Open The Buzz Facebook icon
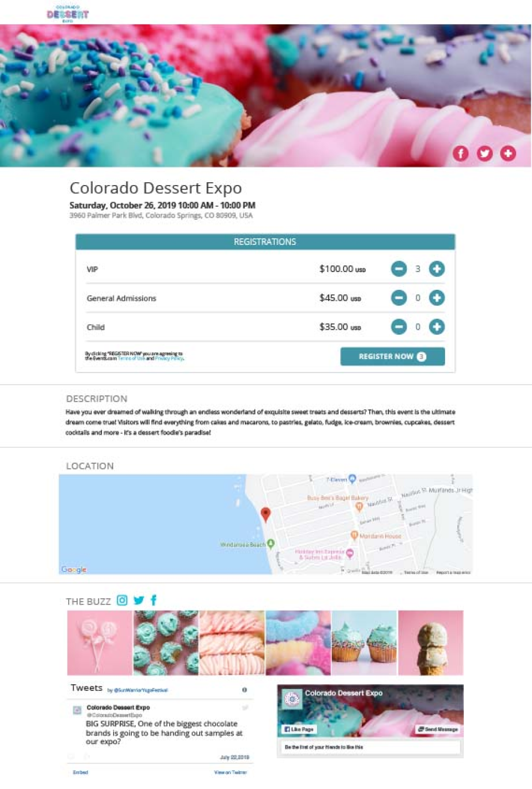The width and height of the screenshot is (532, 789). coord(154,600)
